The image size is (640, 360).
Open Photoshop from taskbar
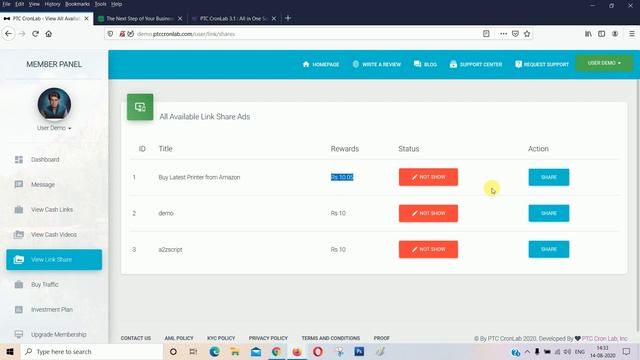click(x=359, y=351)
